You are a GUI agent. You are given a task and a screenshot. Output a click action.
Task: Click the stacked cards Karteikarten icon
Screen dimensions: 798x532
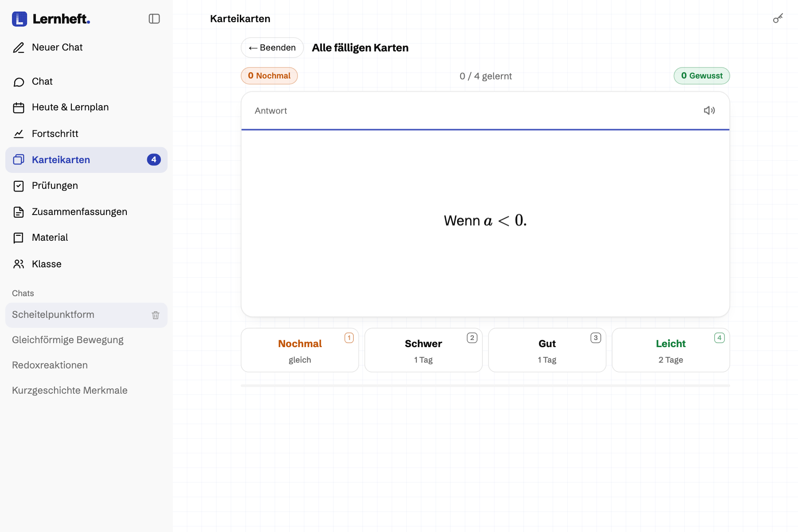pos(19,160)
